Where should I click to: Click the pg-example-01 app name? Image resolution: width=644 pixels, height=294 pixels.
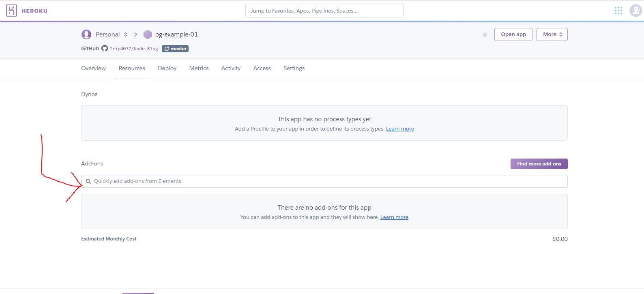(x=176, y=34)
